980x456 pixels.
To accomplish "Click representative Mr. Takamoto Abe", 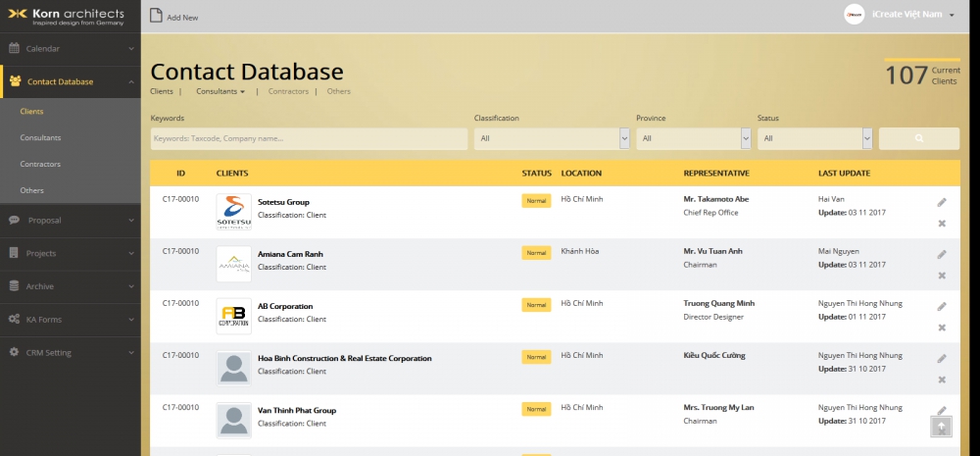I will point(716,199).
